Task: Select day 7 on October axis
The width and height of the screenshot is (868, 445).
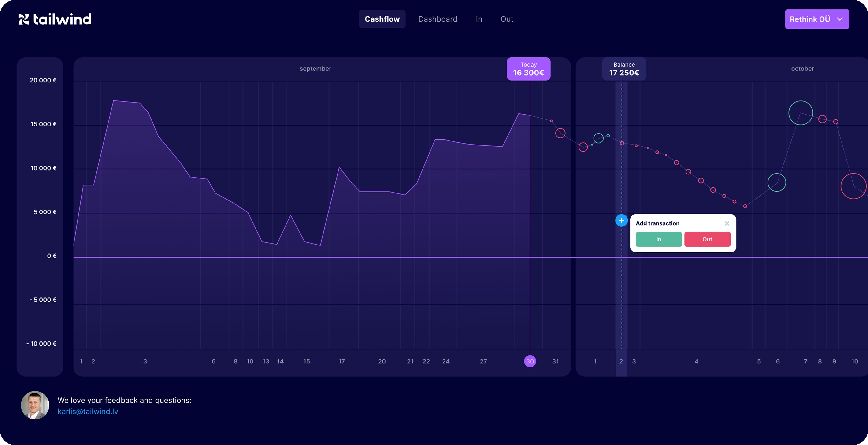Action: pyautogui.click(x=805, y=361)
